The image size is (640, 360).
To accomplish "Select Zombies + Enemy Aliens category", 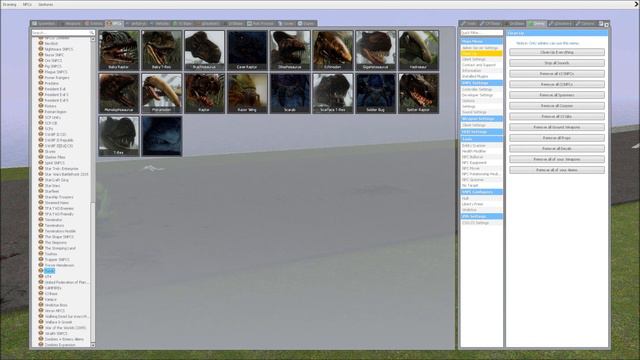I will pyautogui.click(x=64, y=339).
